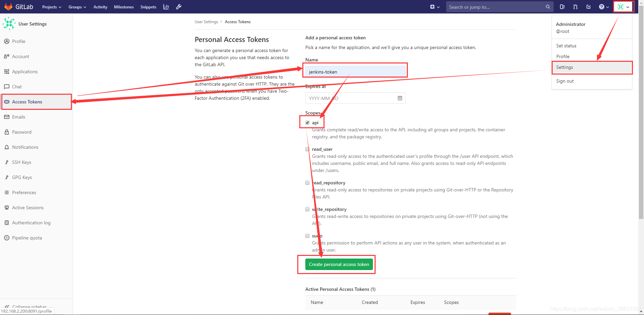
Task: Go to Preferences in the sidebar
Action: [24, 192]
